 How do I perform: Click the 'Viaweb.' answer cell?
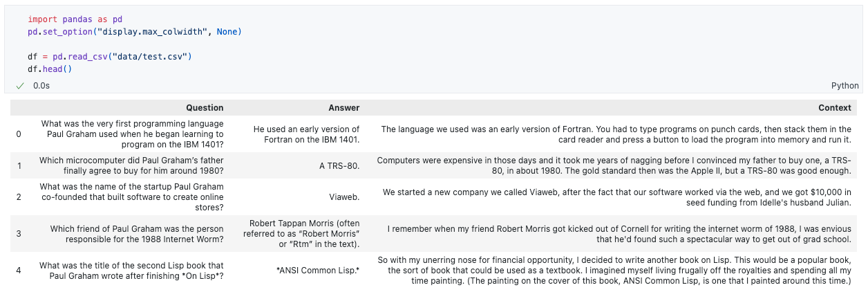click(343, 197)
